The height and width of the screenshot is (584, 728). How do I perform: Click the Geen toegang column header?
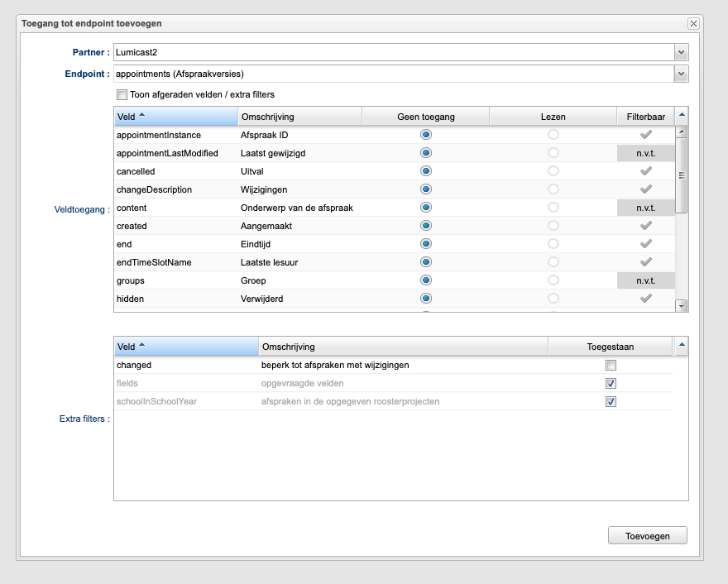pos(426,117)
